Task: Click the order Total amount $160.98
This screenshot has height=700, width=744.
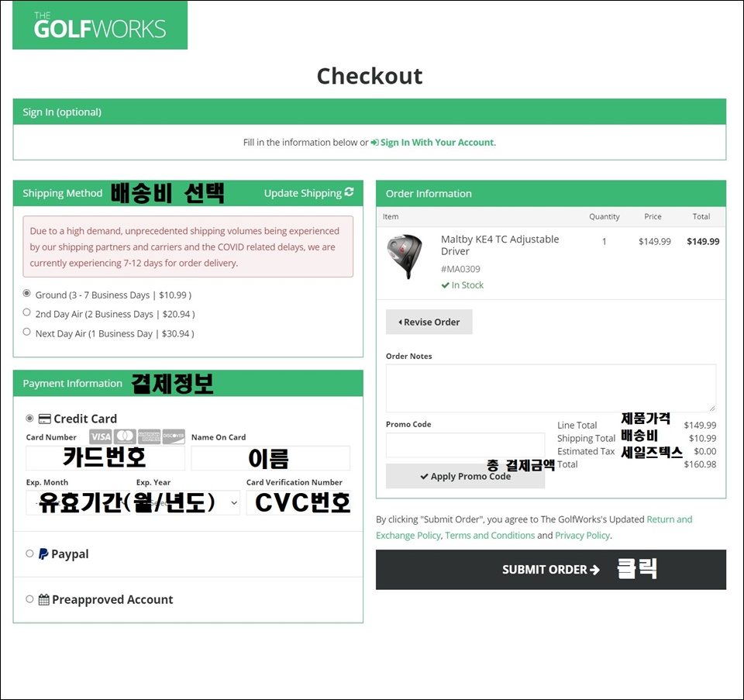Action: point(701,464)
